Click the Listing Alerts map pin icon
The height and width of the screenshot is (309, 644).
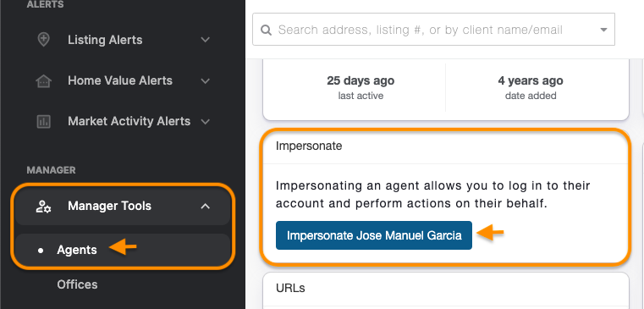point(43,40)
